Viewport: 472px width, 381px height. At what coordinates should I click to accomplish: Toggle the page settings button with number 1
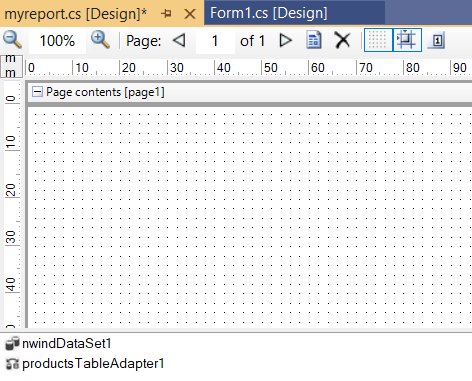[x=437, y=41]
